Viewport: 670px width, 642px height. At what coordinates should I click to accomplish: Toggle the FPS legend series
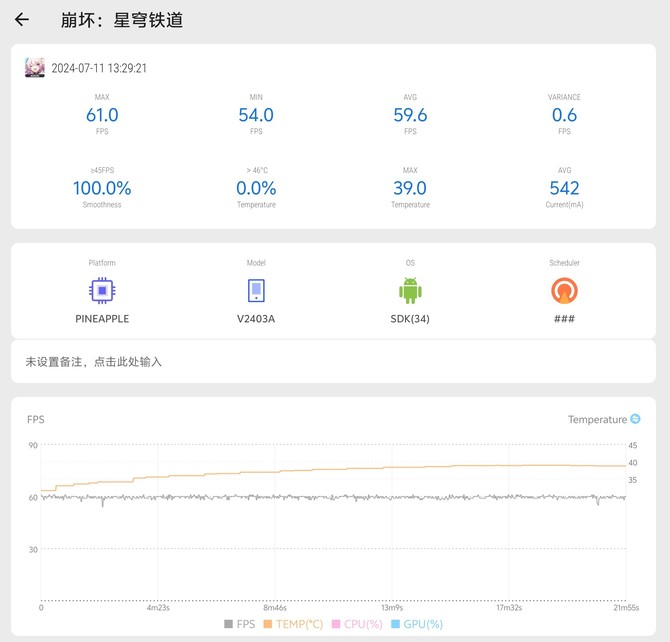239,624
